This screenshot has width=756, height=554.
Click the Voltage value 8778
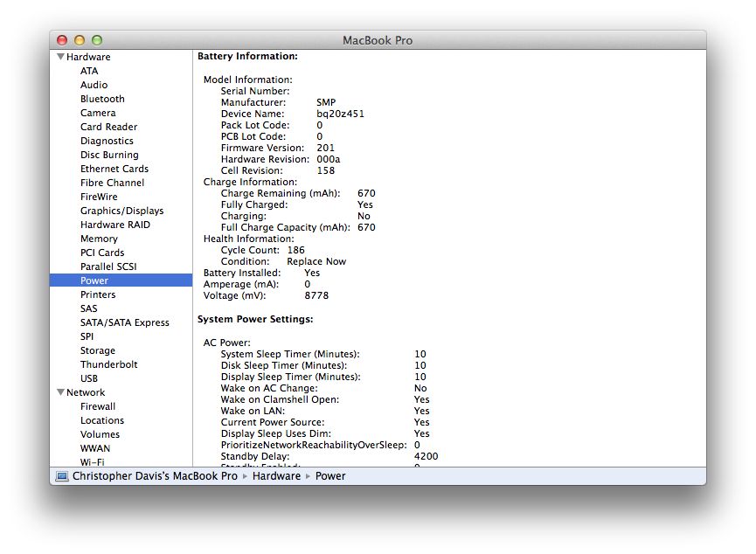(316, 295)
